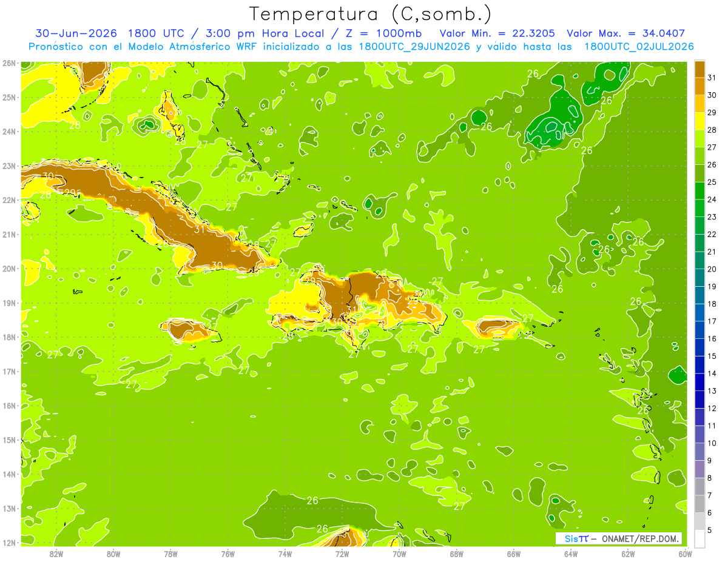Click "1800 UTC / 3:00 pm Hora Local" text
The width and height of the screenshot is (728, 562).
229,33
